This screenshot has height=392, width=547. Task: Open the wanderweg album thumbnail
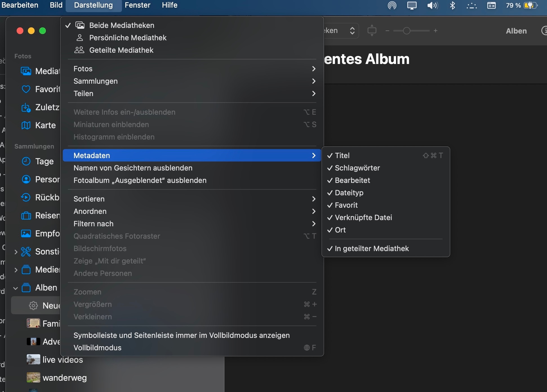[x=33, y=378]
